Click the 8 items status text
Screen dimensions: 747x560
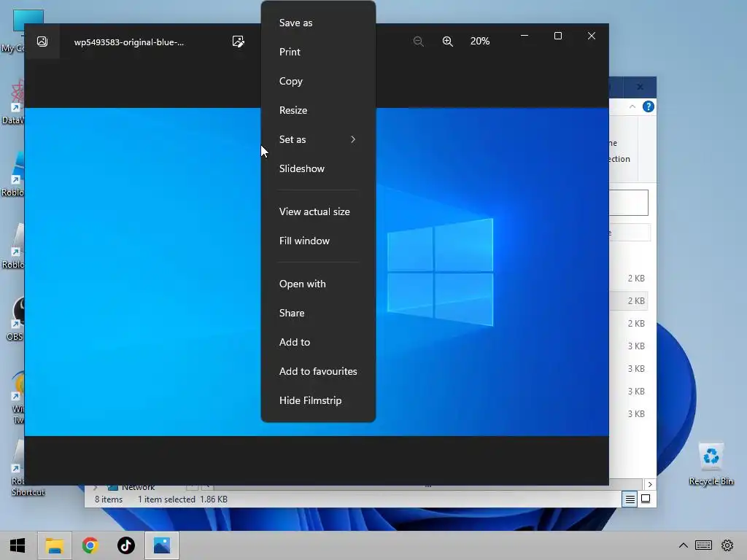[x=109, y=499]
